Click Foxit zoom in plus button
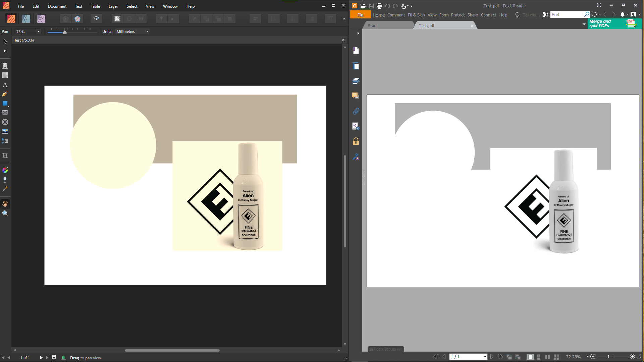This screenshot has height=362, width=644. tap(632, 357)
